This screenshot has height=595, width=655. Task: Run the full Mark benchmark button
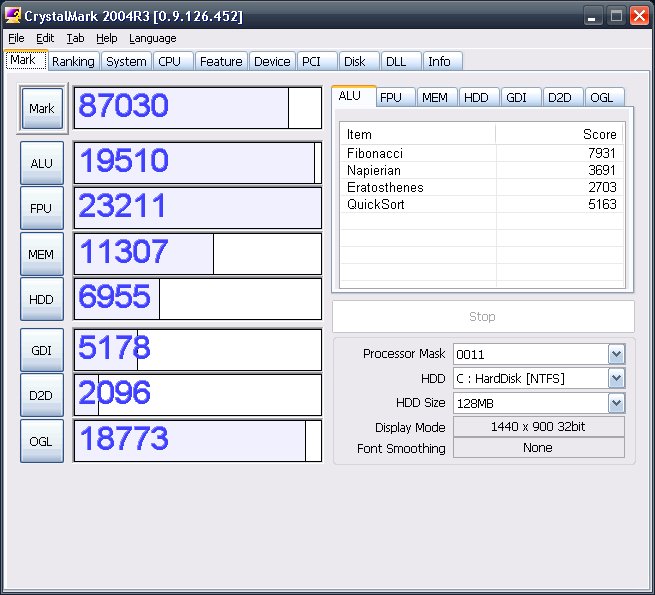42,108
